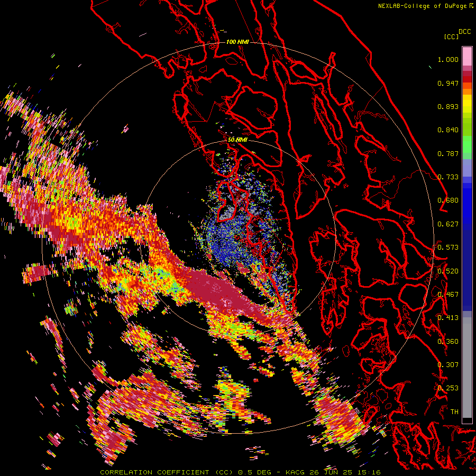
Task: Click the 0.947 legend value
Action: [448, 83]
